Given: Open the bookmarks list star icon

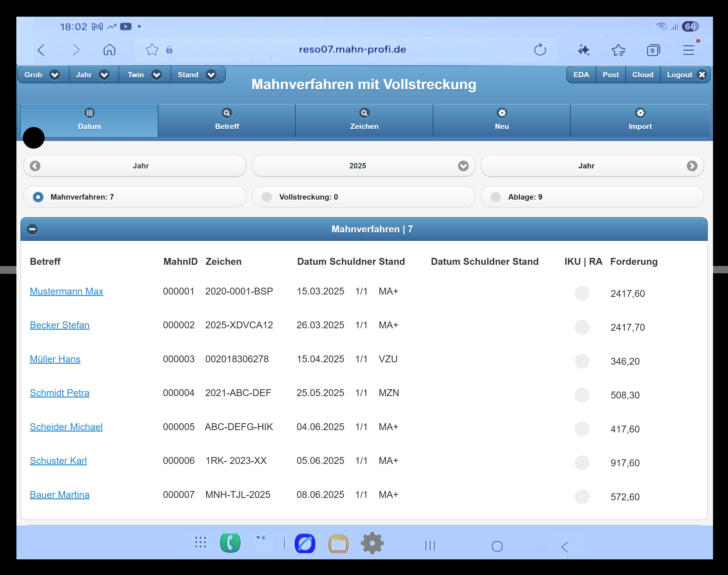Looking at the screenshot, I should (618, 50).
